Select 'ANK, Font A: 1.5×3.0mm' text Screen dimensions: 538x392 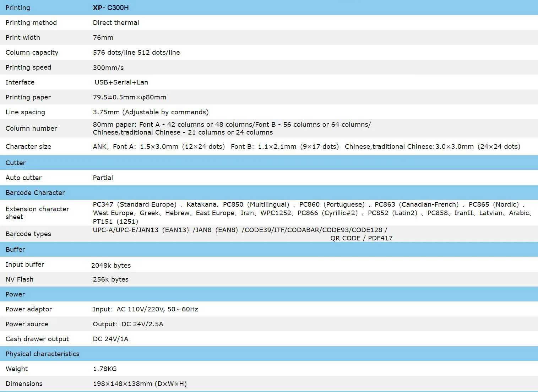point(136,147)
